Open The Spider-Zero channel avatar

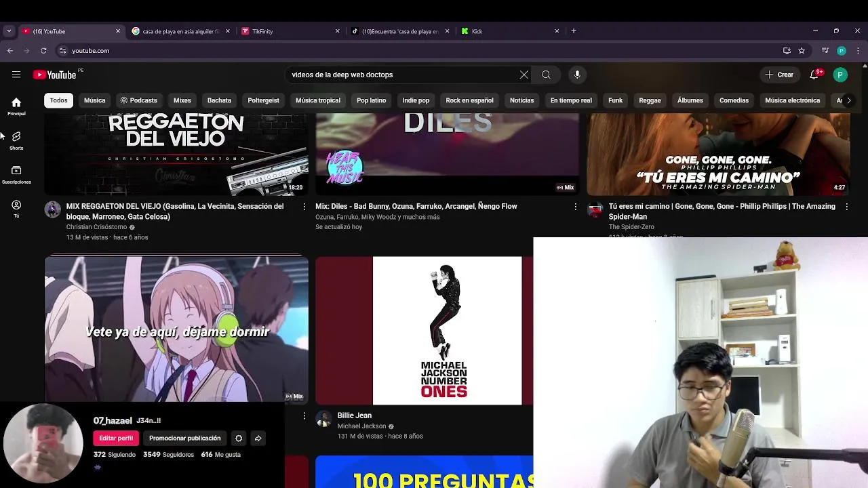pyautogui.click(x=595, y=209)
